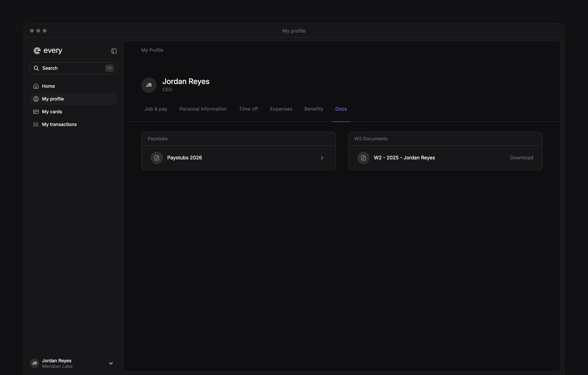Click the My Profile breadcrumb
The image size is (588, 375).
click(152, 50)
